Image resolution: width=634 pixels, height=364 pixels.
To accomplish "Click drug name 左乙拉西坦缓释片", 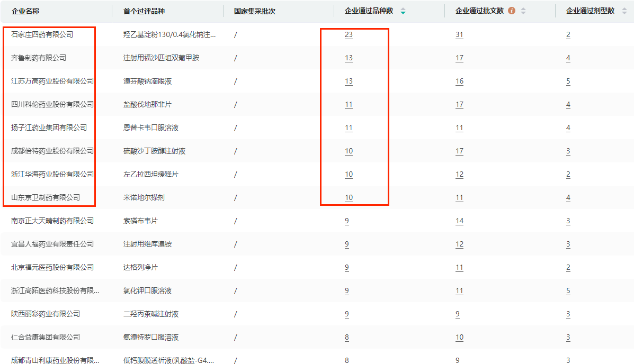I will click(151, 174).
